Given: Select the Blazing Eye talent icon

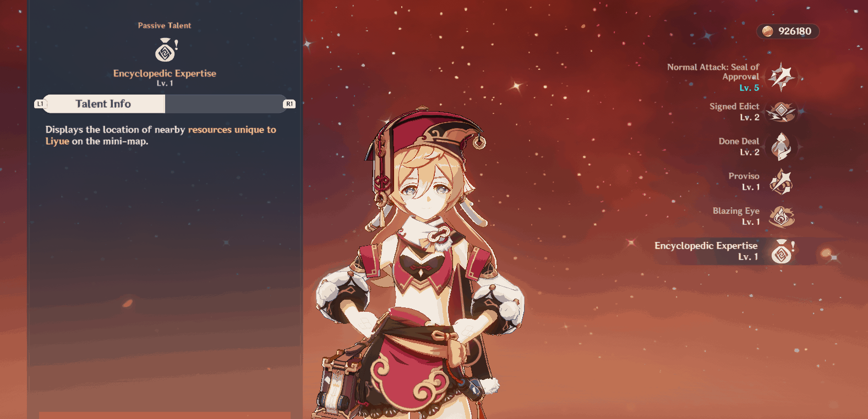Looking at the screenshot, I should pyautogui.click(x=782, y=217).
